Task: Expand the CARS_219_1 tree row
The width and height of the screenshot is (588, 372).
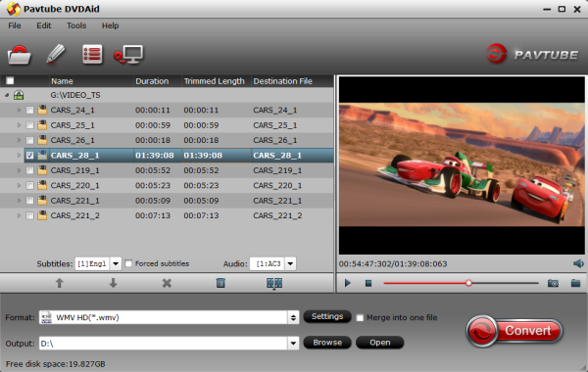Action: [19, 170]
